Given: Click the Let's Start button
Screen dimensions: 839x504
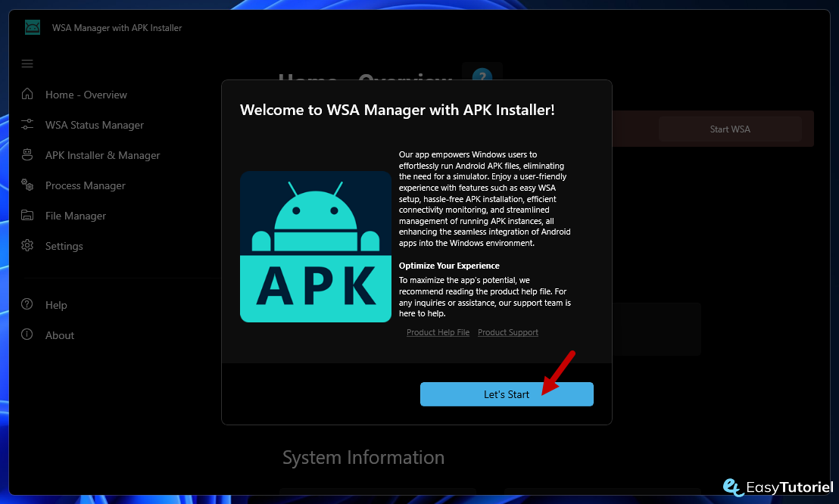Looking at the screenshot, I should point(507,394).
